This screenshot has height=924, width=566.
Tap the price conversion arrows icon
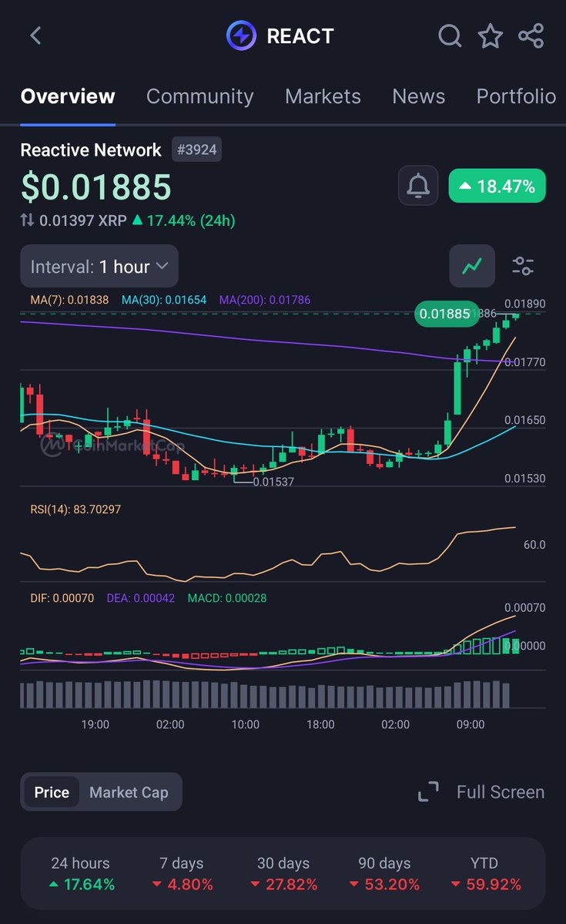click(27, 220)
